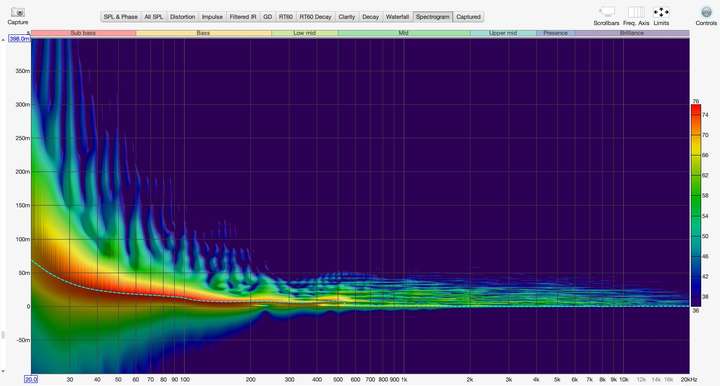Viewport: 720px width, 386px height.
Task: Click the vertical axis scroll up arrow
Action: pos(3,40)
